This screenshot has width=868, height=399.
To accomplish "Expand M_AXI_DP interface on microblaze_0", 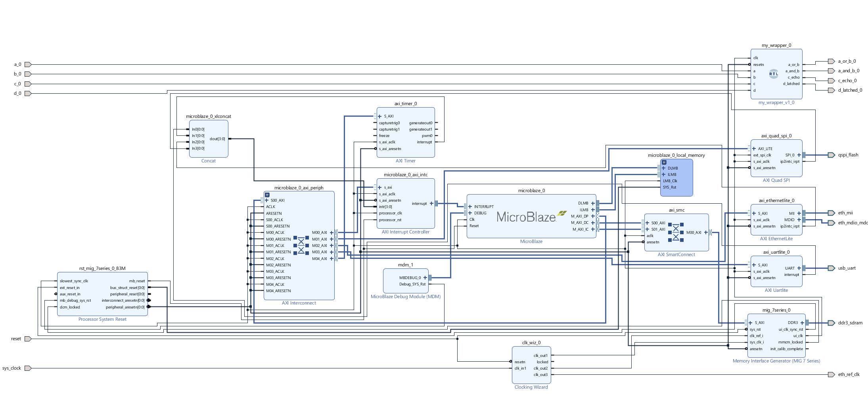I will [593, 216].
